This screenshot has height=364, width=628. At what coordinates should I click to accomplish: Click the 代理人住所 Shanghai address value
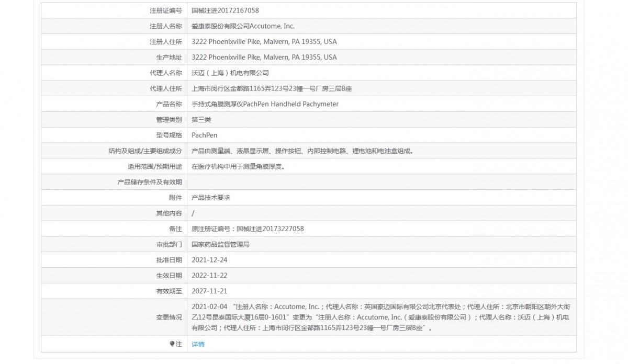(x=272, y=89)
